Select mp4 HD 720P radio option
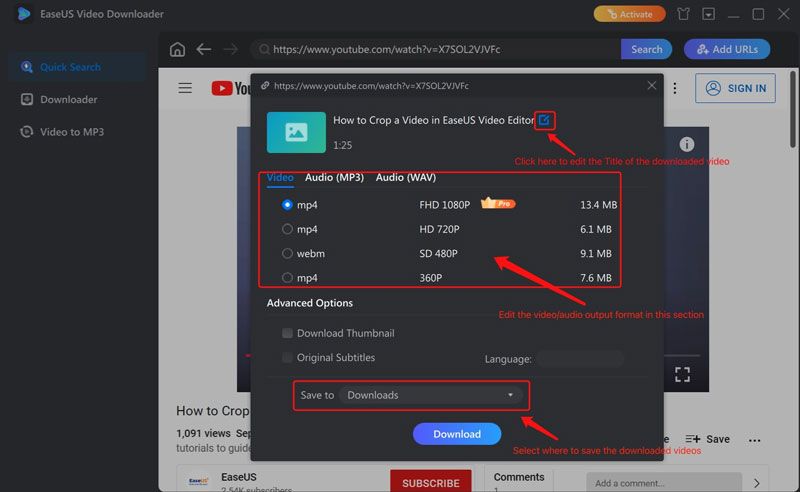The image size is (800, 492). (287, 229)
